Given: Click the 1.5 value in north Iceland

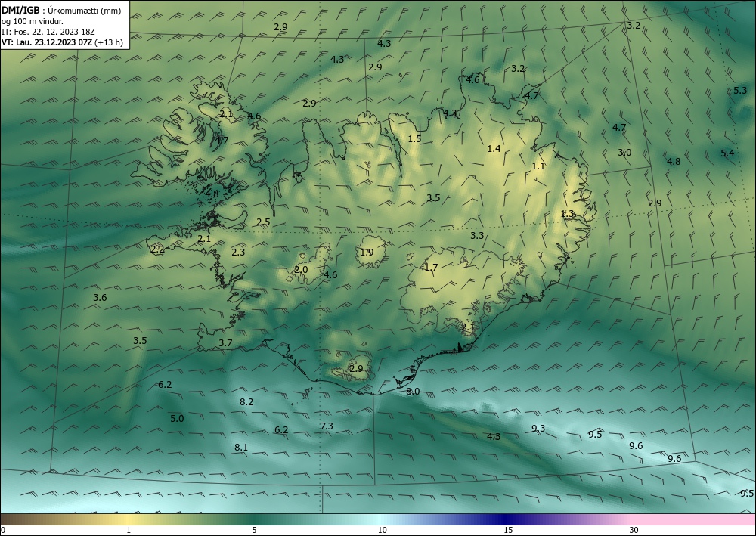Looking at the screenshot, I should coord(414,139).
